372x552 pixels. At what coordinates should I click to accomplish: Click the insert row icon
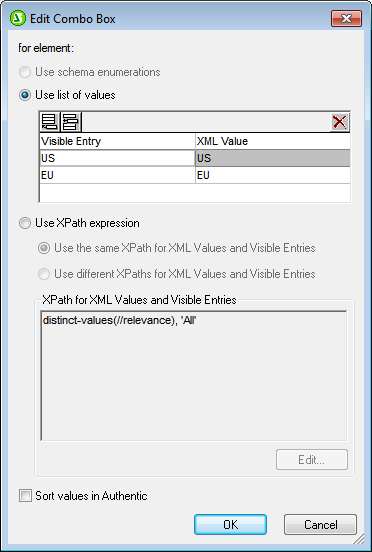71,122
